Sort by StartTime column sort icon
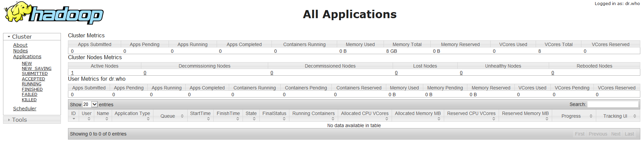 (208, 119)
